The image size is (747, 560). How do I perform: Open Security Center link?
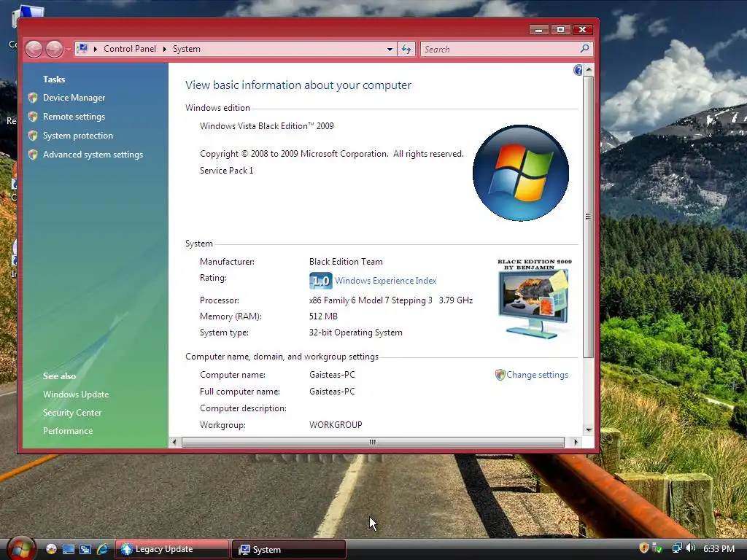[72, 413]
